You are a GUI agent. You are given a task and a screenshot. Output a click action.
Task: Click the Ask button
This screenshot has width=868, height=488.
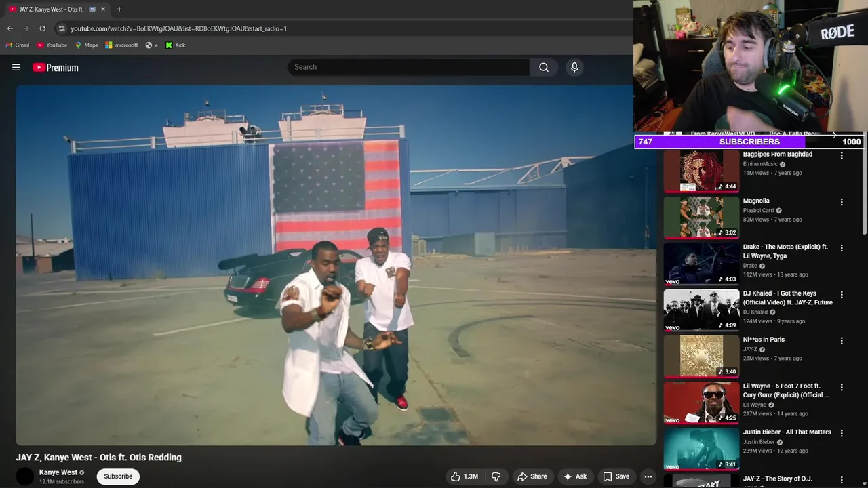[575, 476]
